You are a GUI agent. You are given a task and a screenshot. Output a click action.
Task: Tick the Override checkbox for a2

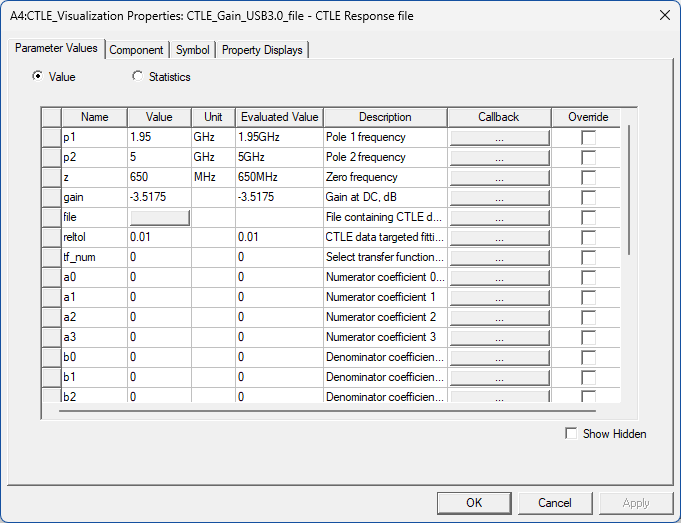pos(588,318)
